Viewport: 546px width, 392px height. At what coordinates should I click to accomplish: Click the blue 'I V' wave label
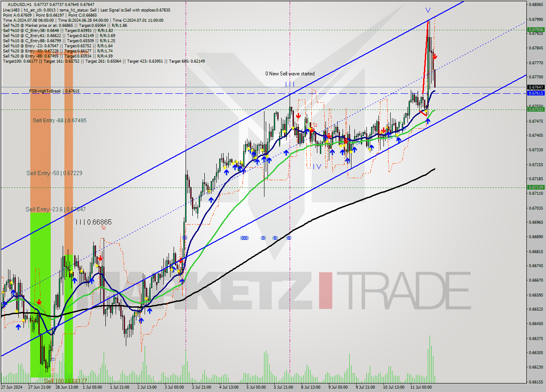(317, 167)
